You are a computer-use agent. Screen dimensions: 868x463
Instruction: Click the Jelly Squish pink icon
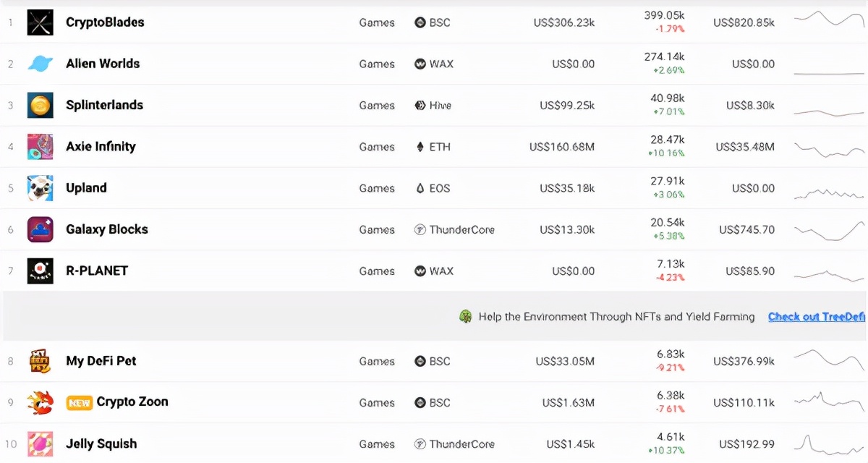pyautogui.click(x=40, y=443)
